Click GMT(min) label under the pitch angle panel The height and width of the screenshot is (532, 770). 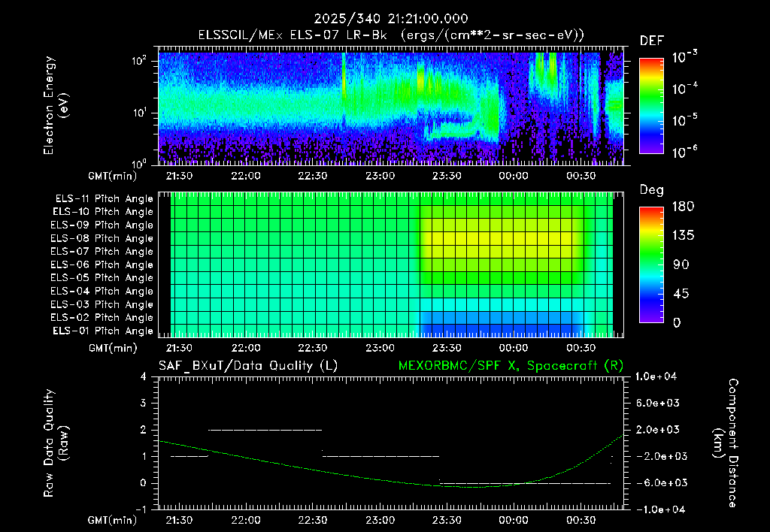(113, 348)
